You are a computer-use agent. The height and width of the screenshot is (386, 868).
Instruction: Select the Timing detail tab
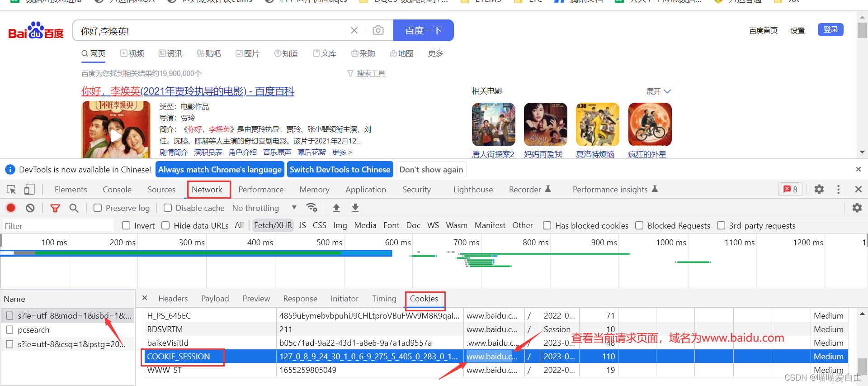tap(384, 298)
